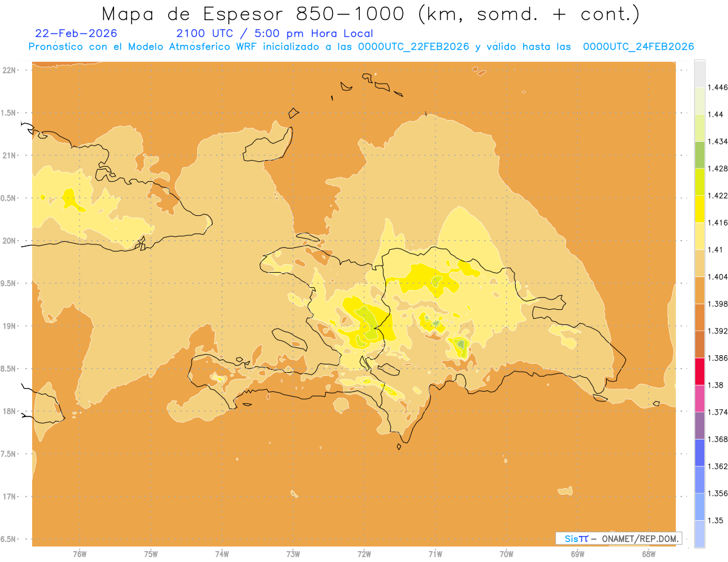Click the blue legend swatch above 1.362
This screenshot has height=562, width=728.
pyautogui.click(x=699, y=452)
